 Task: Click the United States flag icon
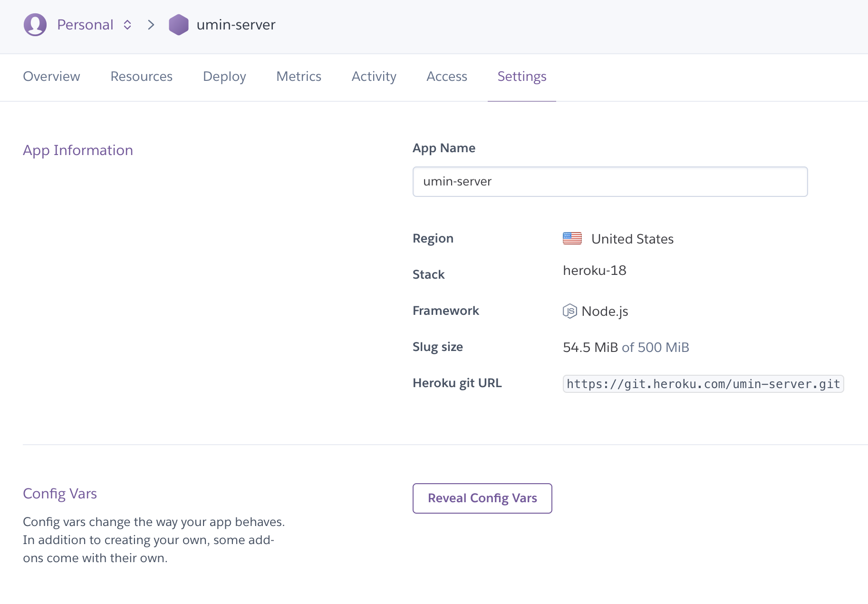[x=572, y=238]
